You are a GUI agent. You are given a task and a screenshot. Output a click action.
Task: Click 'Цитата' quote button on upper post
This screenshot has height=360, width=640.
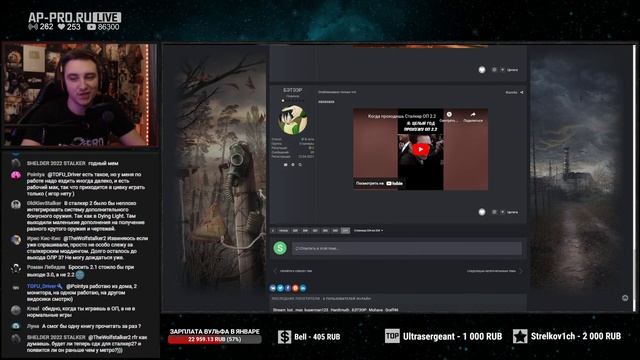pyautogui.click(x=512, y=70)
